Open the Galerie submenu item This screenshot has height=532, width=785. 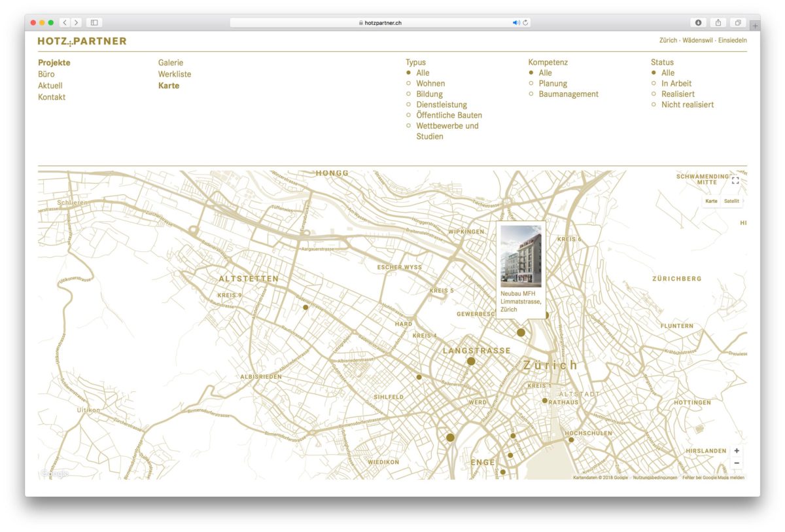pos(171,63)
